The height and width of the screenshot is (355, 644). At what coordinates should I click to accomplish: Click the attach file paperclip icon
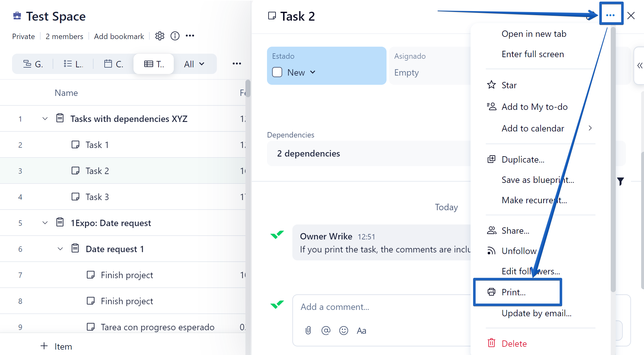click(x=308, y=331)
